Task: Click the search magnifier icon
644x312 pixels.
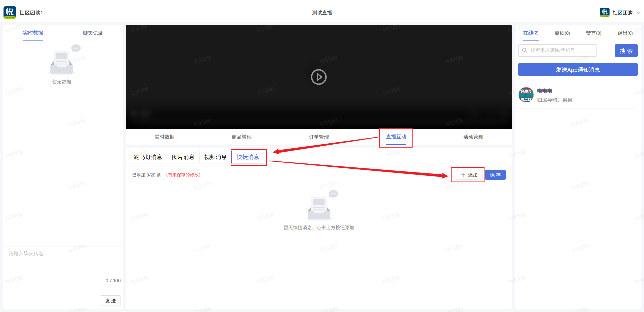Action: (525, 50)
